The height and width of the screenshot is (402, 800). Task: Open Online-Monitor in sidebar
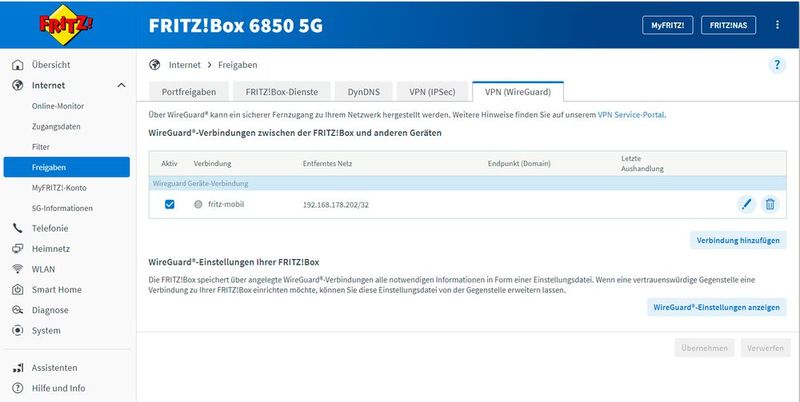click(x=58, y=106)
